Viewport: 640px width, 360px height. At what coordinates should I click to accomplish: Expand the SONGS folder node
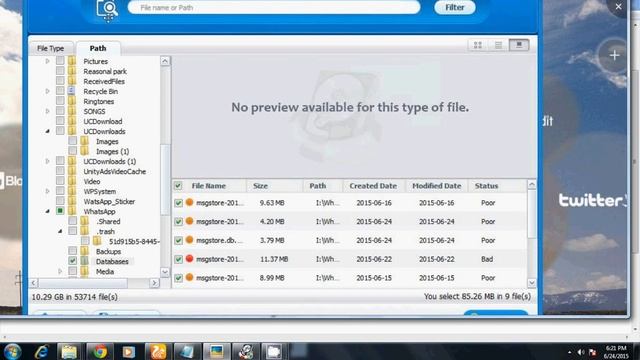47,111
